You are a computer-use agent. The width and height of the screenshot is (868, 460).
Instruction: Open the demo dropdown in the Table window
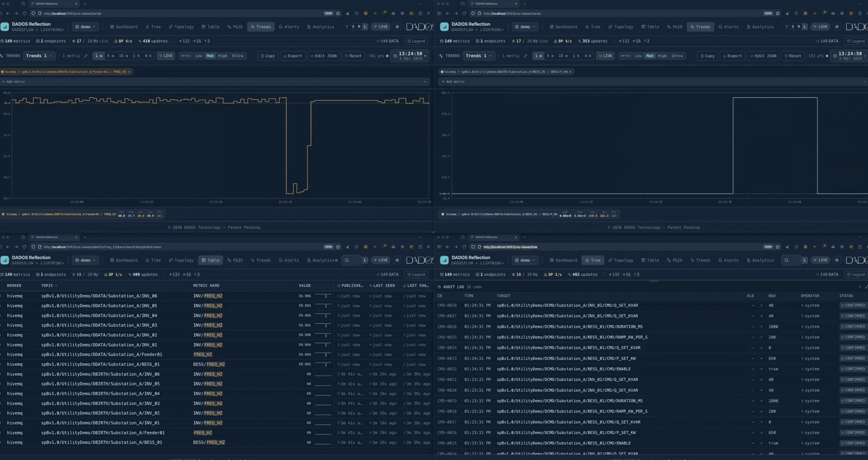pos(85,260)
